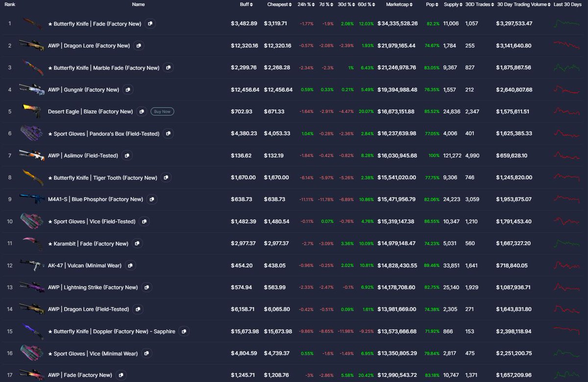This screenshot has height=382, width=588.
Task: Click Buff price $12,456.64 for AWP Gungnir
Action: (x=245, y=90)
